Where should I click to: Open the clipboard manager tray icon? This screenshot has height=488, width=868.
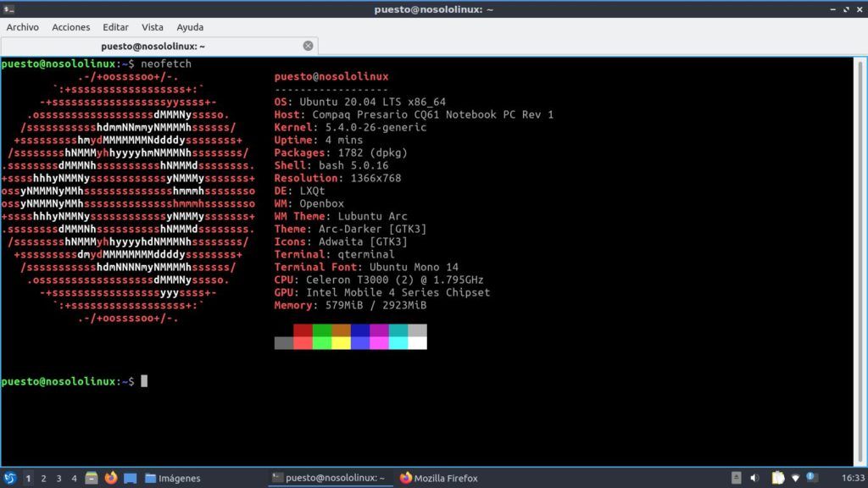(x=778, y=478)
